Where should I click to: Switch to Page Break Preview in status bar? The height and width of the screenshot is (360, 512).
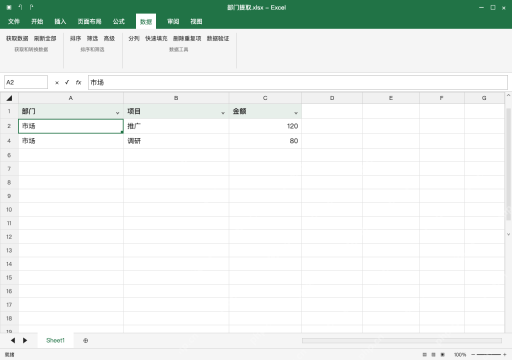pyautogui.click(x=443, y=355)
